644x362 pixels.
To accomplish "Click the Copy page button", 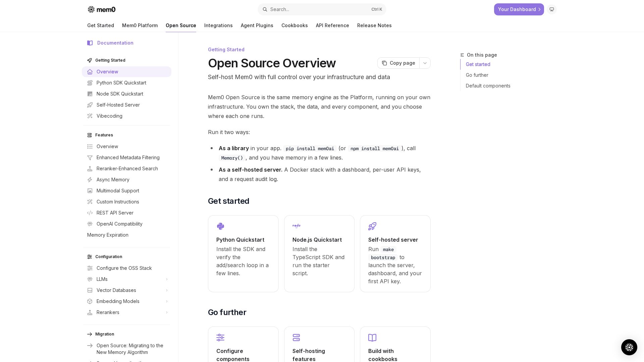I will pos(398,63).
